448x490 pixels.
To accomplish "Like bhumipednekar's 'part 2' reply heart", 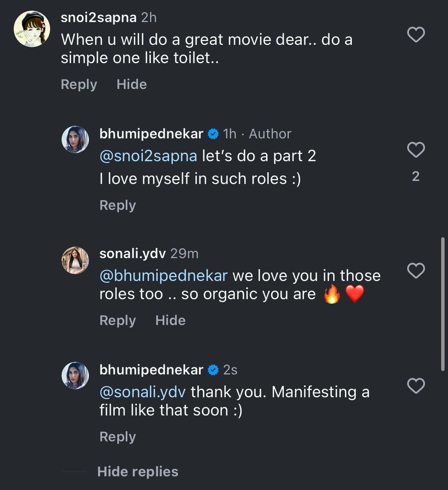I will pyautogui.click(x=416, y=150).
